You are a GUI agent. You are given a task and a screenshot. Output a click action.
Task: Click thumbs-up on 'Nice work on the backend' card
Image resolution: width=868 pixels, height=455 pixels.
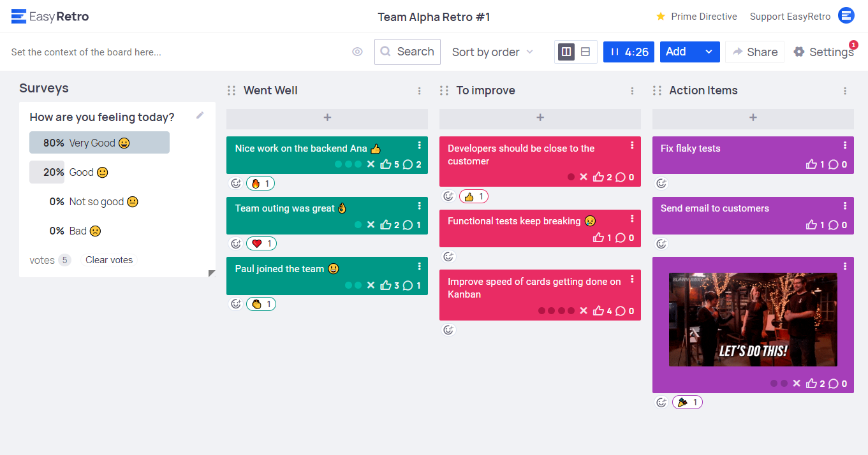(385, 164)
